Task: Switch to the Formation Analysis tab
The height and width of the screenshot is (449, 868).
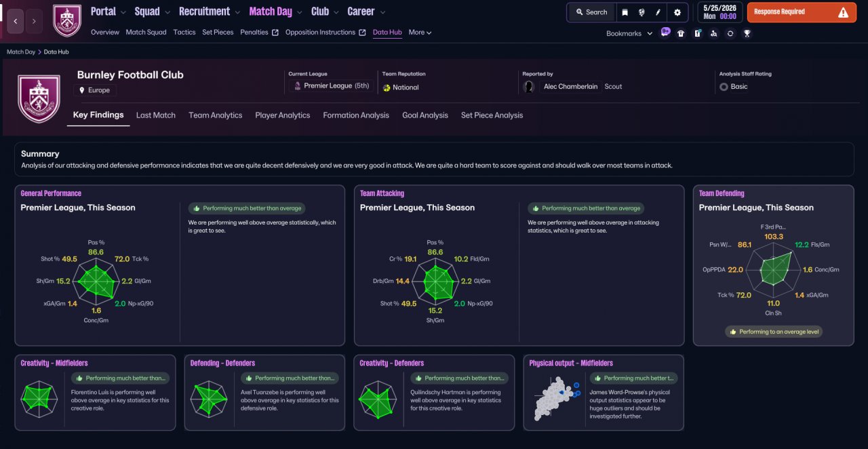Action: click(356, 115)
